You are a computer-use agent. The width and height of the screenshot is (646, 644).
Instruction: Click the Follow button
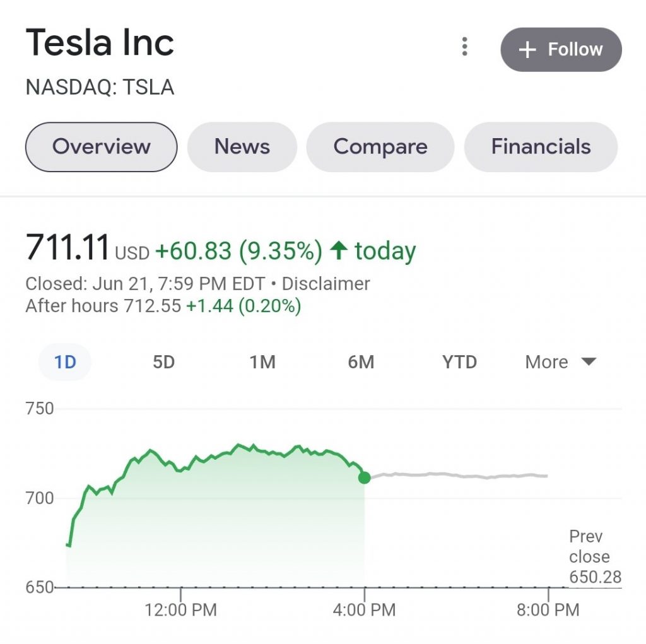click(561, 49)
